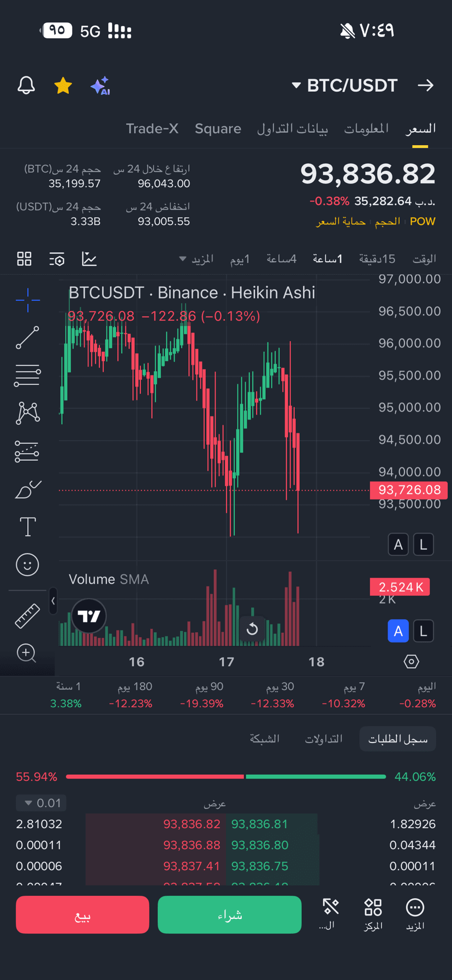Select the trend line drawing tool
Viewport: 452px width, 980px height.
click(x=27, y=337)
